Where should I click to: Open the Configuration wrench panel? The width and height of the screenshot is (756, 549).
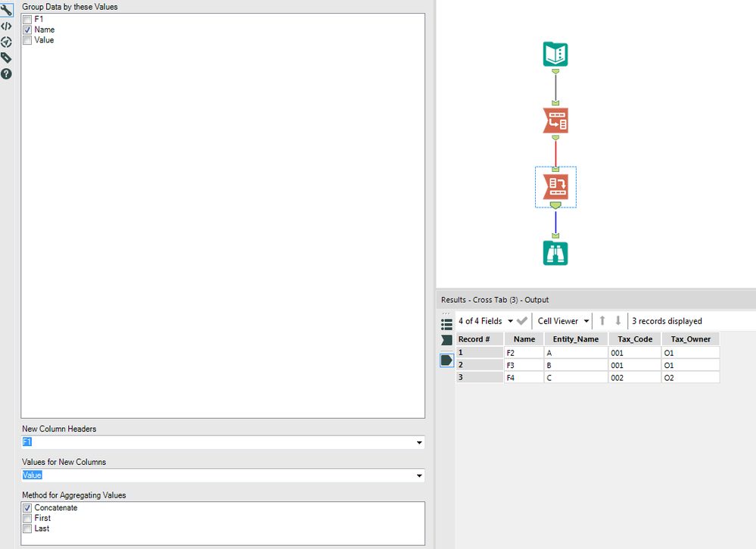click(7, 9)
